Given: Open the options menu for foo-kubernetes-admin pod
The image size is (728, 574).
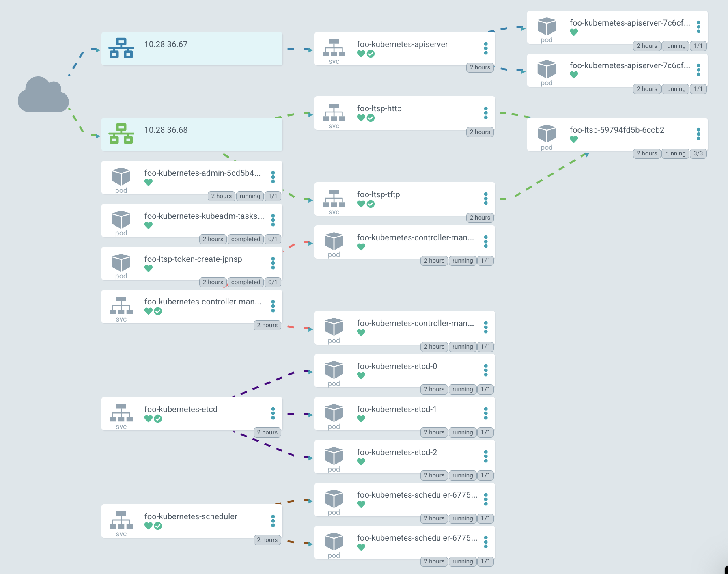Looking at the screenshot, I should coord(272,177).
